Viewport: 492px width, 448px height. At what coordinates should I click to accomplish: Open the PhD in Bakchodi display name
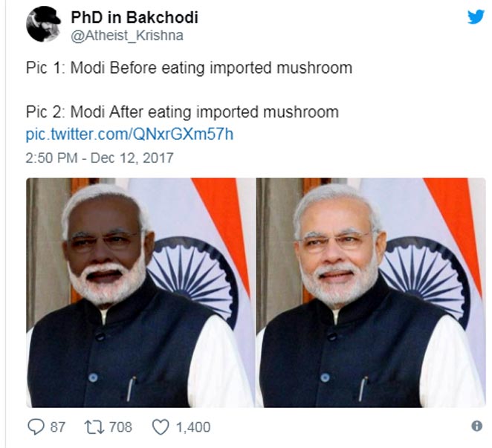point(135,17)
